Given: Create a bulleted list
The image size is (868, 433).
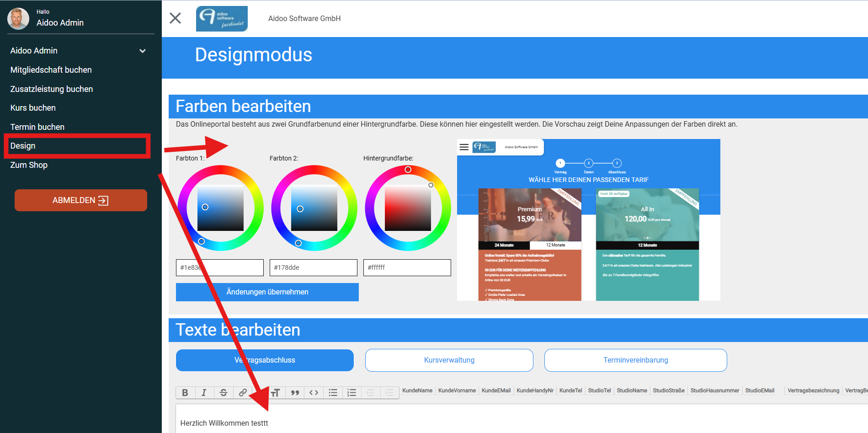Looking at the screenshot, I should (x=333, y=392).
